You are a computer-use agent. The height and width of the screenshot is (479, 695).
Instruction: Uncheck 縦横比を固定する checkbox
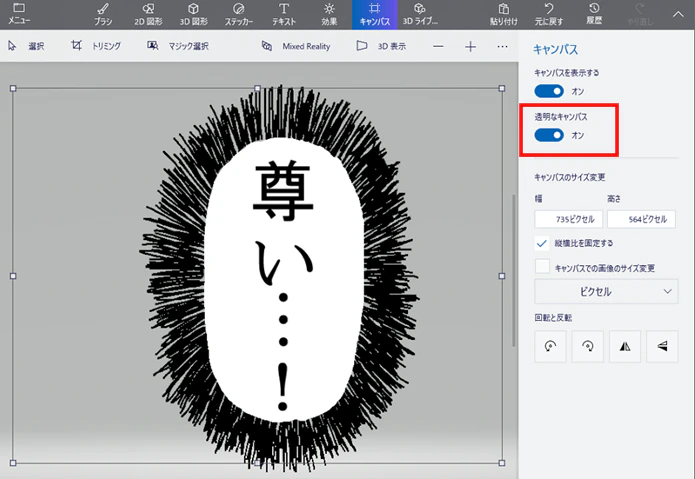tap(542, 243)
